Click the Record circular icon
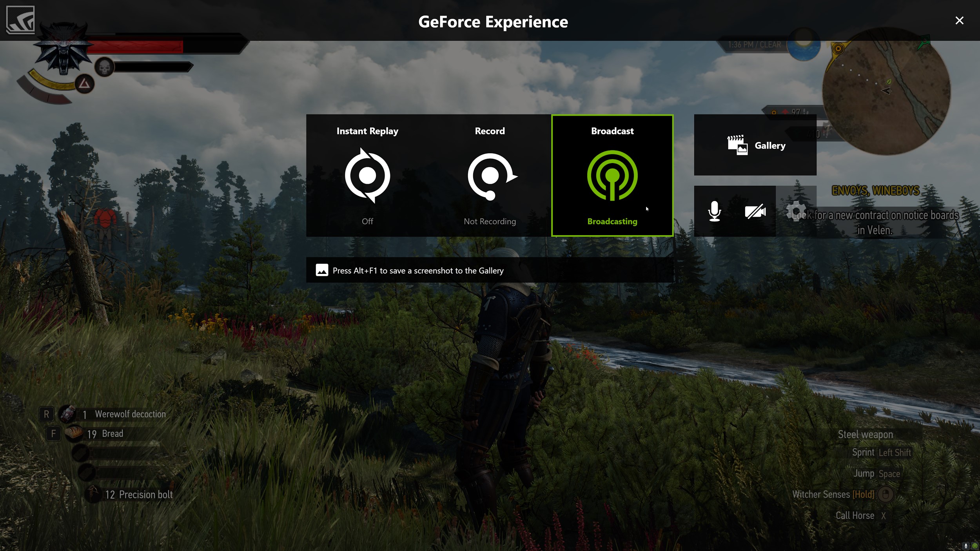 [489, 176]
